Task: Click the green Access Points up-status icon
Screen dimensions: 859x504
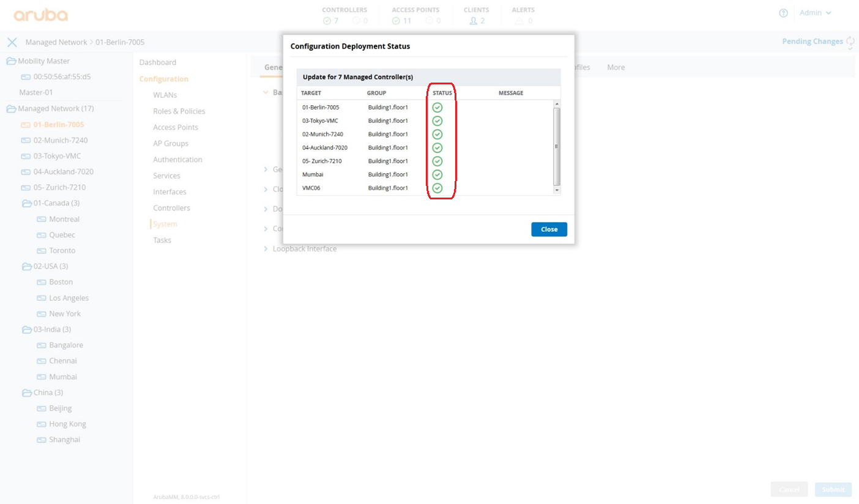Action: (x=396, y=21)
